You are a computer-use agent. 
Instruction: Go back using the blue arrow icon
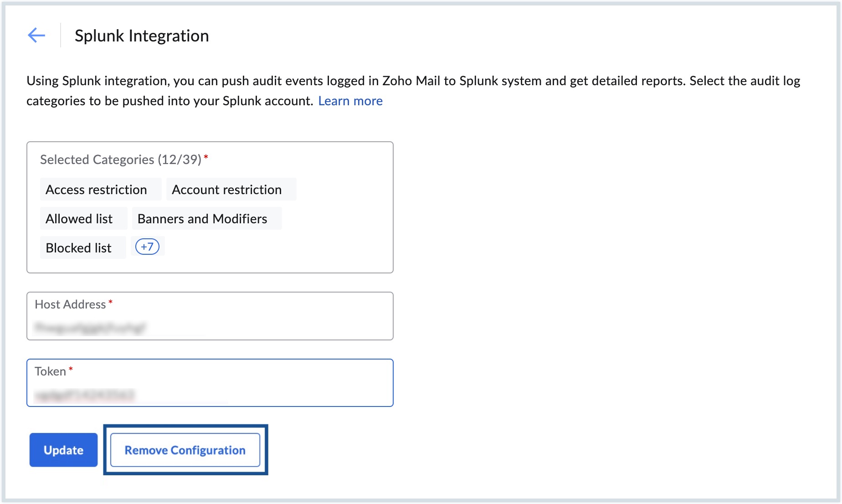pyautogui.click(x=36, y=35)
